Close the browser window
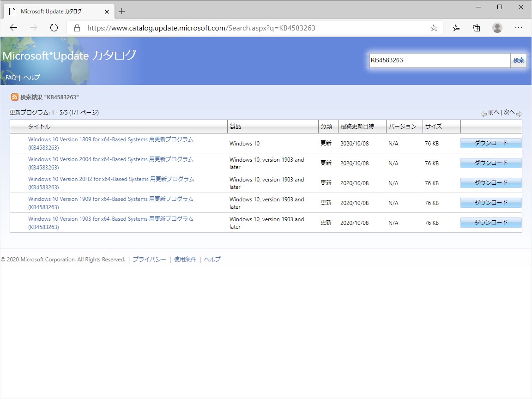This screenshot has height=399, width=532. tap(521, 7)
